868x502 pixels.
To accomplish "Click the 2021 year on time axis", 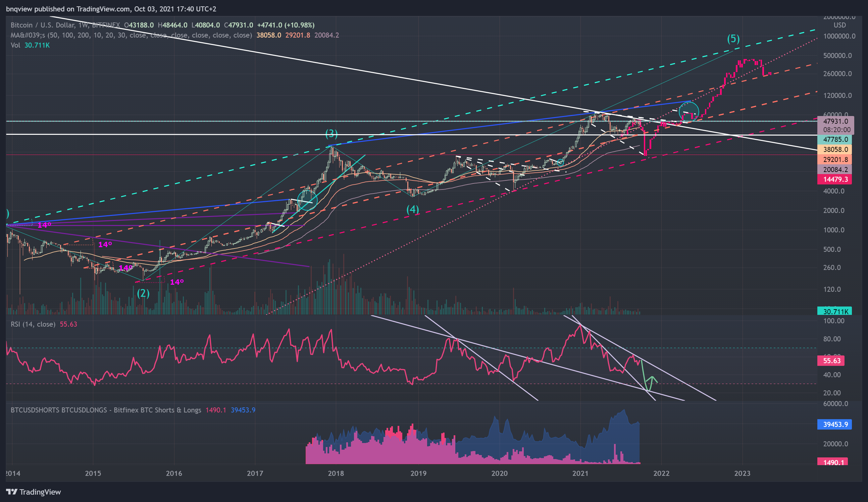I will (580, 473).
